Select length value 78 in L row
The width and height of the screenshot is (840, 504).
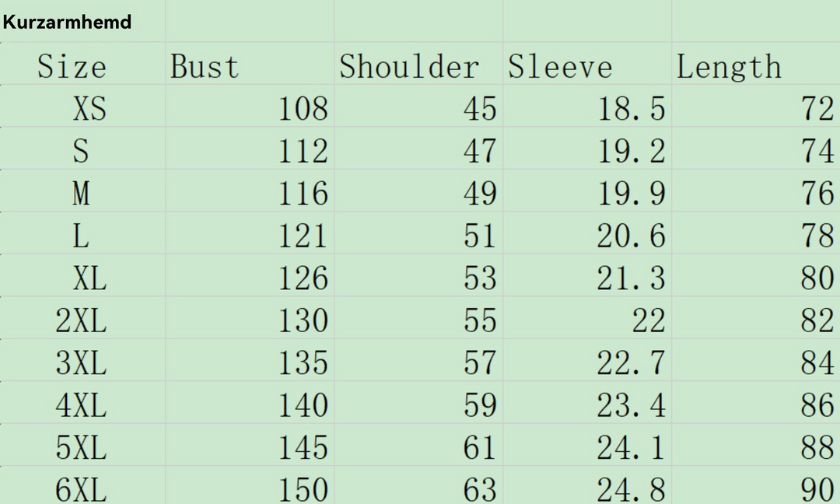756,233
